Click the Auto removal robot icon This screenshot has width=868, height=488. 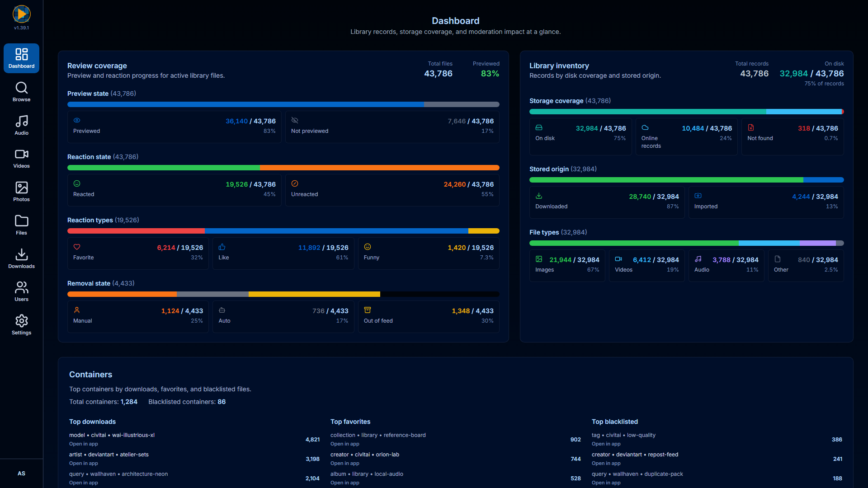[222, 310]
